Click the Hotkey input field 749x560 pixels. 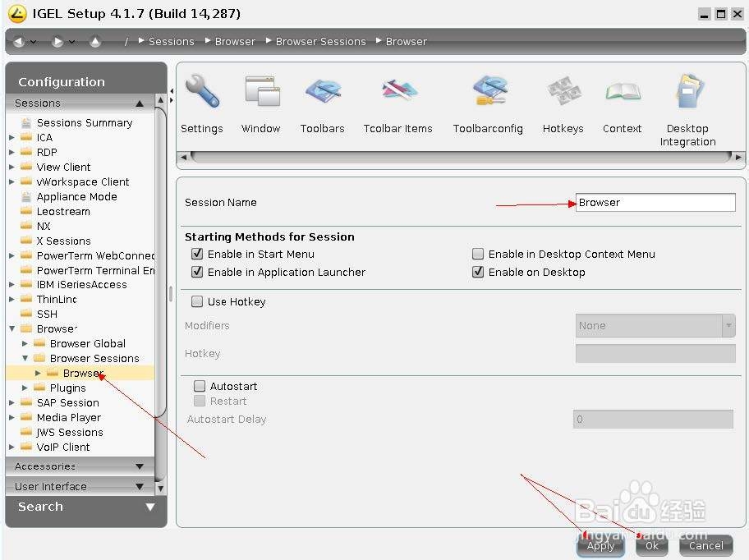coord(655,353)
